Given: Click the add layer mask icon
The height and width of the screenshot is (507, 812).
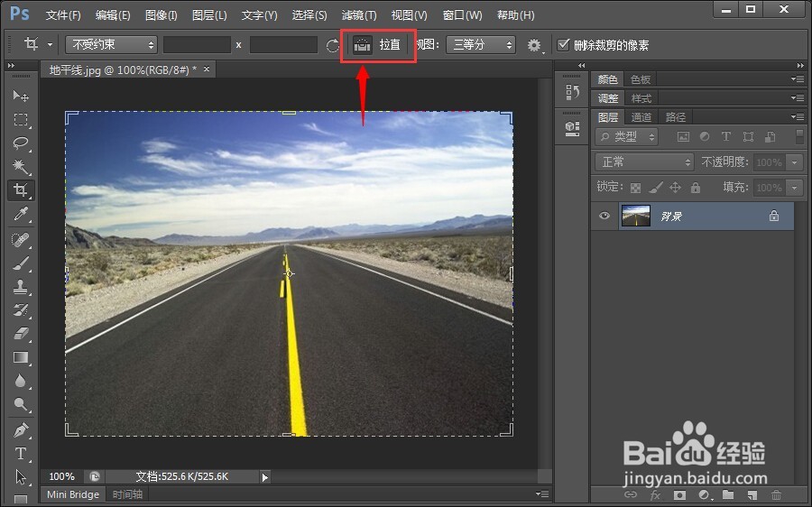Looking at the screenshot, I should (679, 494).
